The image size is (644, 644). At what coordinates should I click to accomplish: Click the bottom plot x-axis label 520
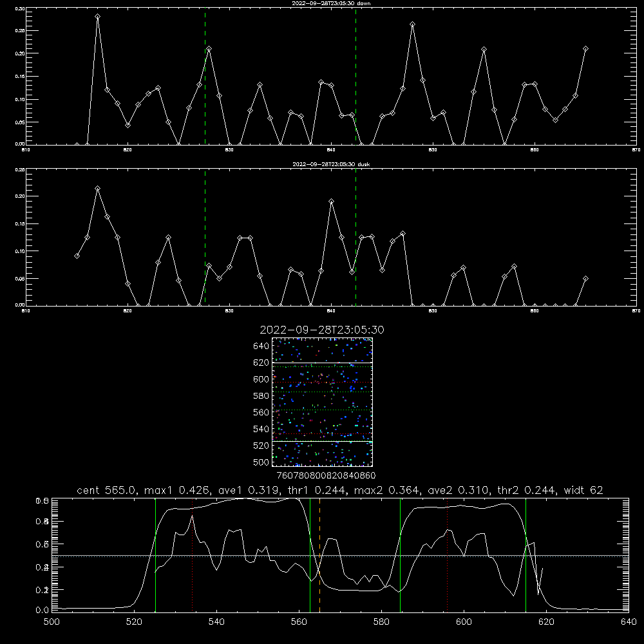click(x=134, y=622)
